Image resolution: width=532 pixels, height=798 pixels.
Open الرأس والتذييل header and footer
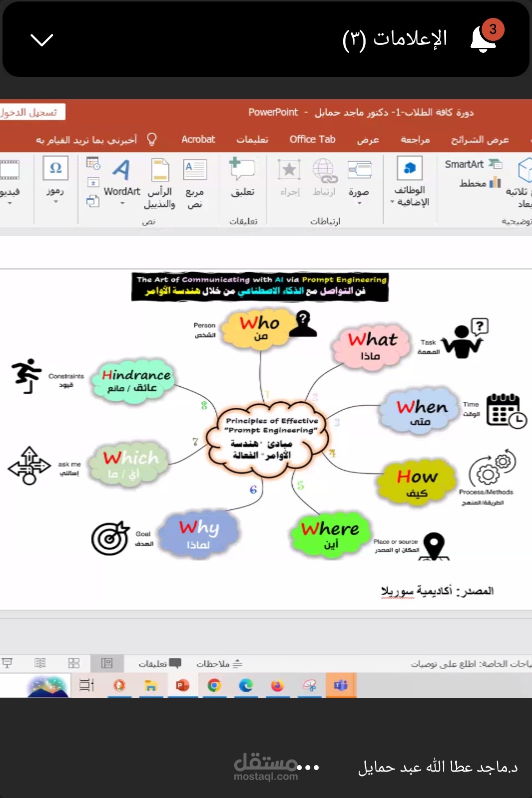point(159,183)
